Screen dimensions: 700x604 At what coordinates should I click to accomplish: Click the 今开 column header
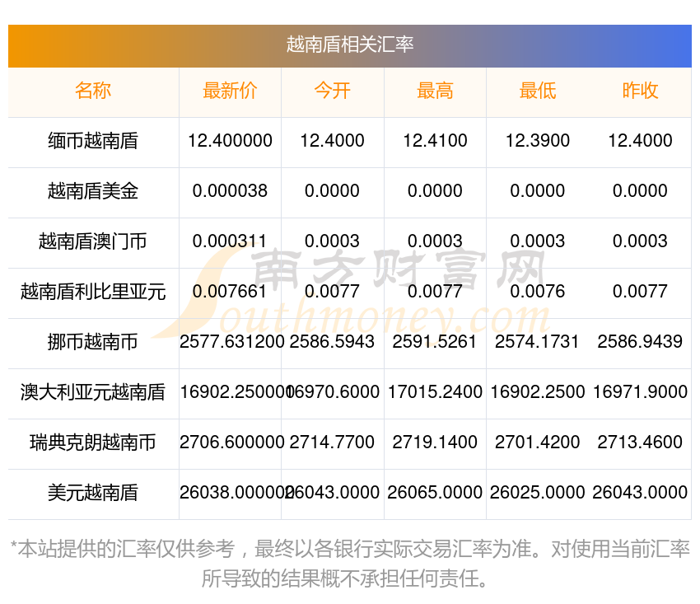pyautogui.click(x=332, y=91)
